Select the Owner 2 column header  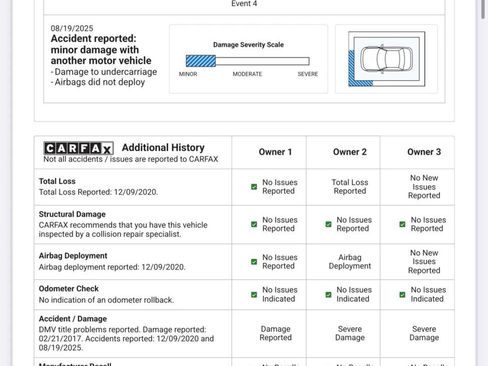[350, 152]
